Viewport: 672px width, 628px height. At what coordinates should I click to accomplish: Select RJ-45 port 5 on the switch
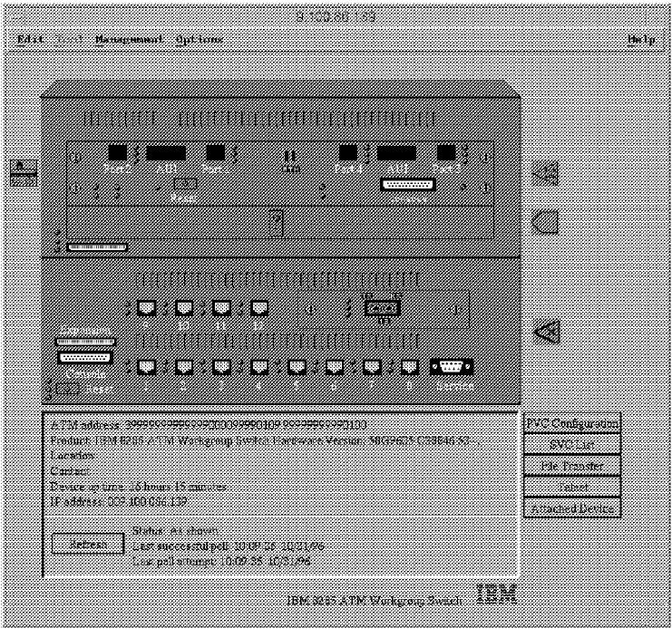297,367
